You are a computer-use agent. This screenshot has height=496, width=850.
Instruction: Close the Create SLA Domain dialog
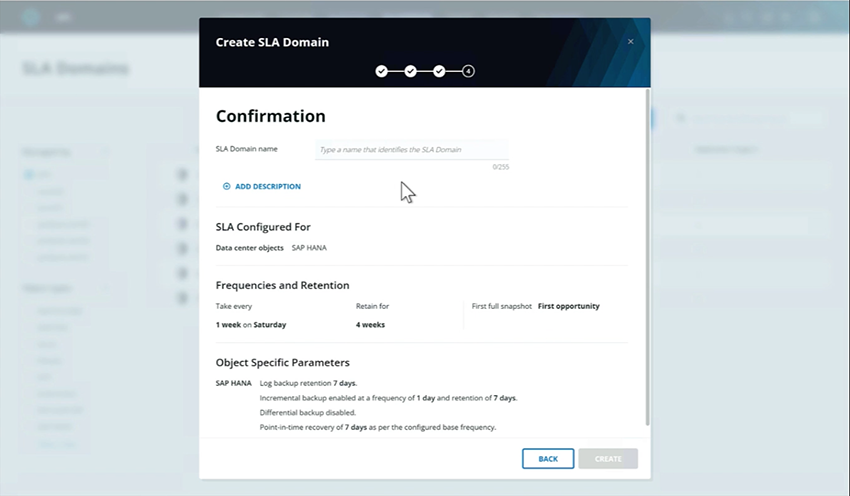click(x=630, y=42)
